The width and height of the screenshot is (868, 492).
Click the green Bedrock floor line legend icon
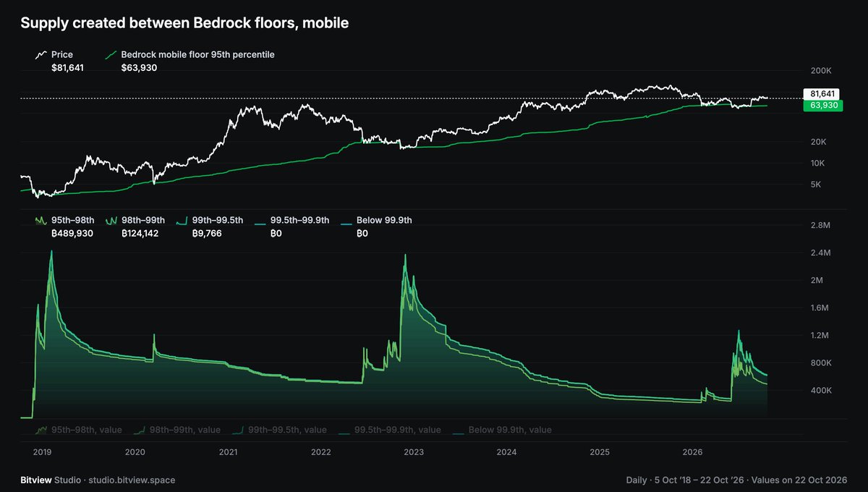tap(111, 55)
